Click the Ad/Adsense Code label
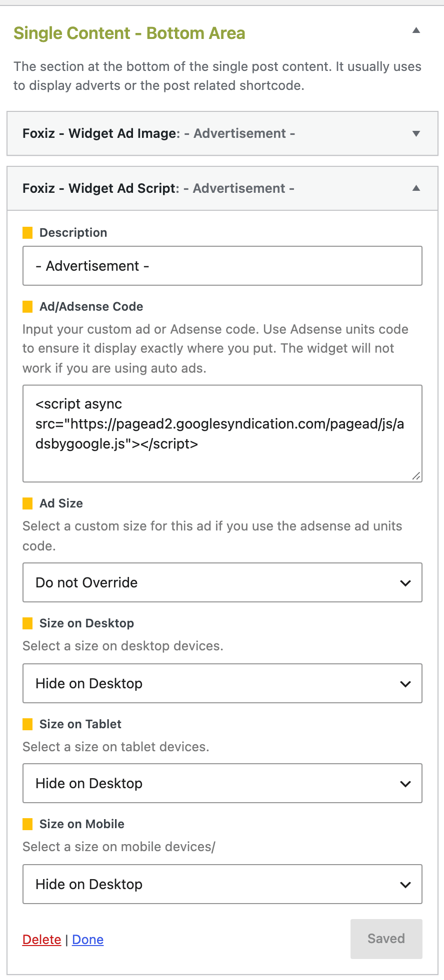The height and width of the screenshot is (980, 444). pyautogui.click(x=91, y=307)
